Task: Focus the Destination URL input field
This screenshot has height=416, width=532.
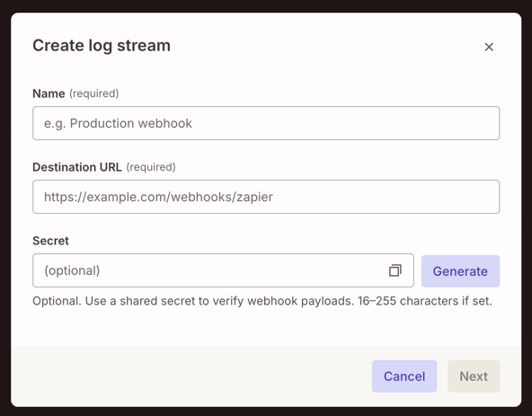Action: [266, 197]
